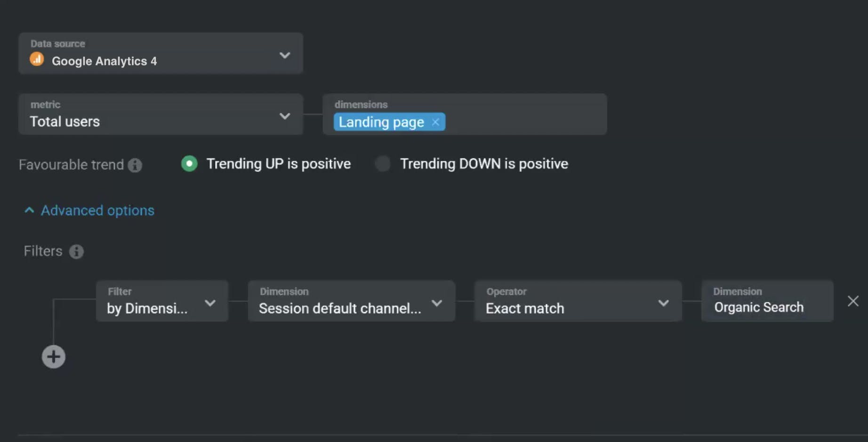Image resolution: width=868 pixels, height=442 pixels.
Task: Open the Filter by Dimension dropdown
Action: coord(162,301)
